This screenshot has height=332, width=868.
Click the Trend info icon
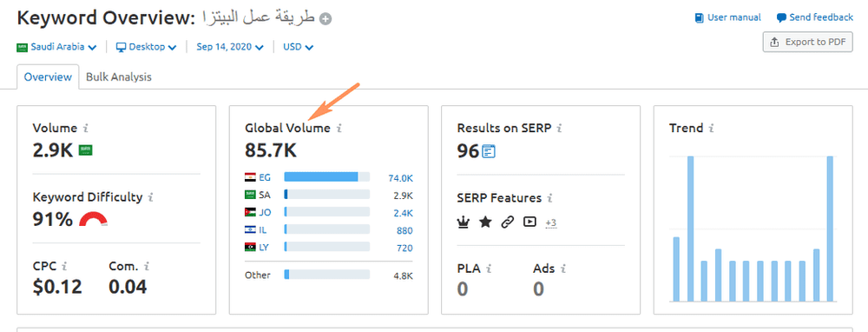coord(712,129)
